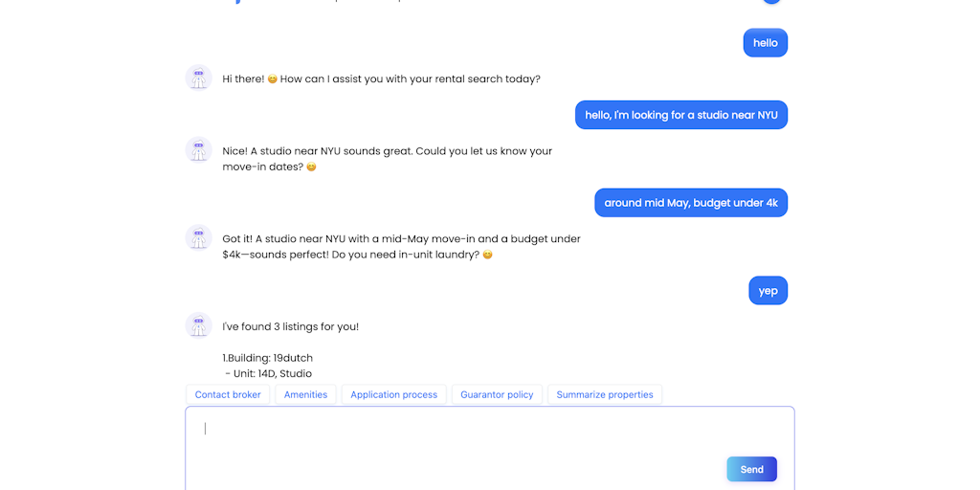Tap the 'Application process' suggestion chip
Viewport: 980px width, 490px height.
(393, 394)
